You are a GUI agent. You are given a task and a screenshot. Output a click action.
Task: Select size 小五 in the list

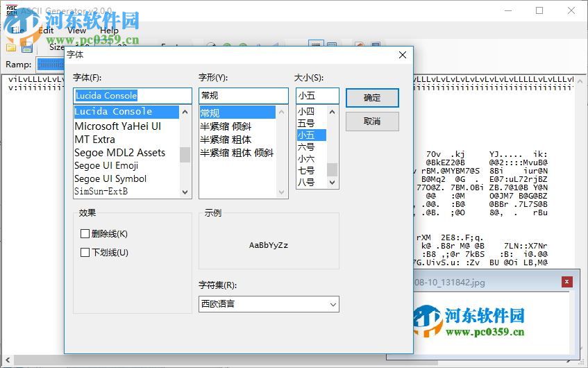[x=311, y=135]
